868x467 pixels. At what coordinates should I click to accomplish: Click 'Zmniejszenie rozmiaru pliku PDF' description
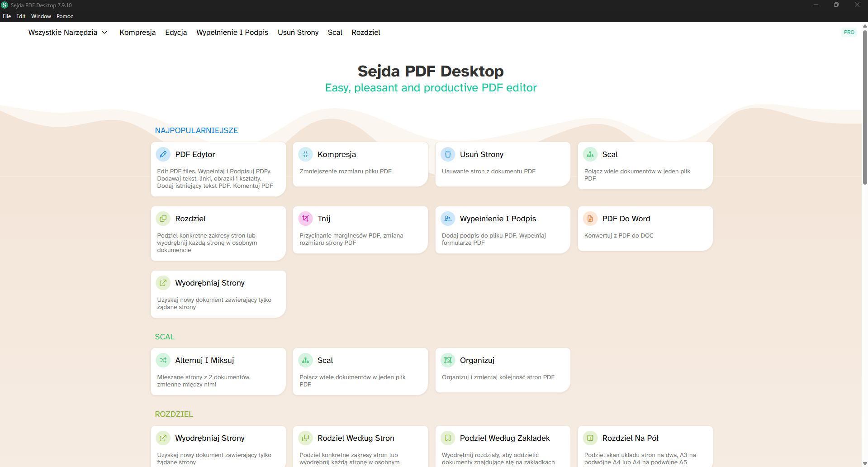[x=346, y=171]
